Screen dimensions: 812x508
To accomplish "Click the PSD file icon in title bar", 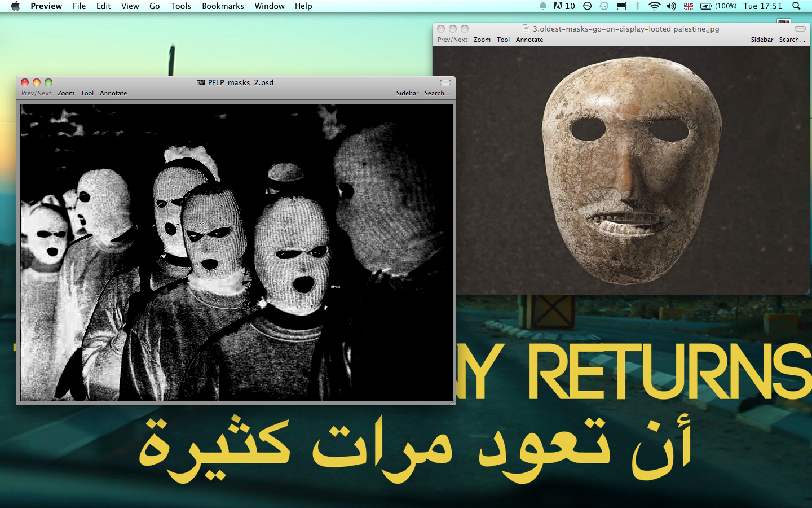I will coord(201,82).
